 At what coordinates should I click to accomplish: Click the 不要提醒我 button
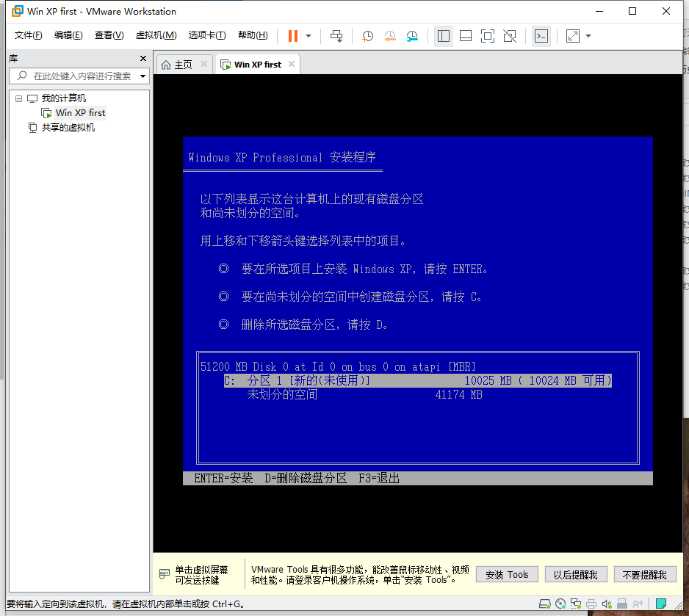(645, 574)
